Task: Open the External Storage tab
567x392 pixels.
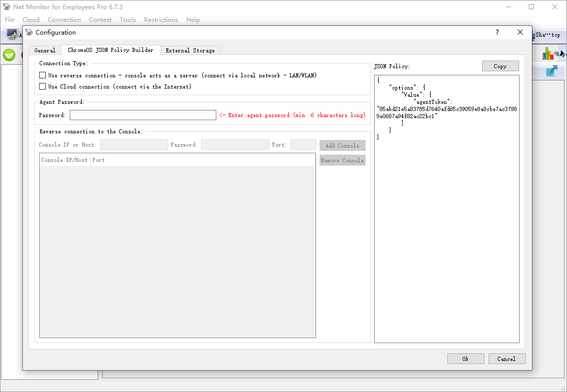Action: coord(190,50)
